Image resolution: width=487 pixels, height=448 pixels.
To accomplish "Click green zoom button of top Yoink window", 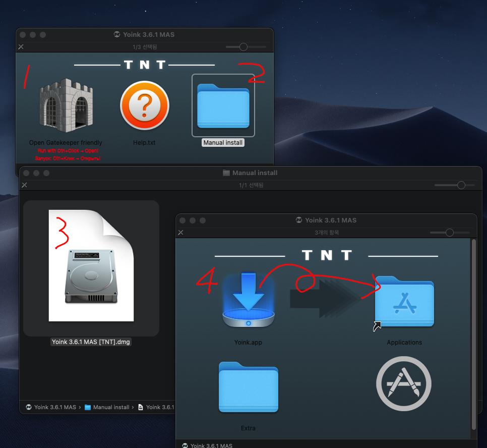I will [43, 35].
